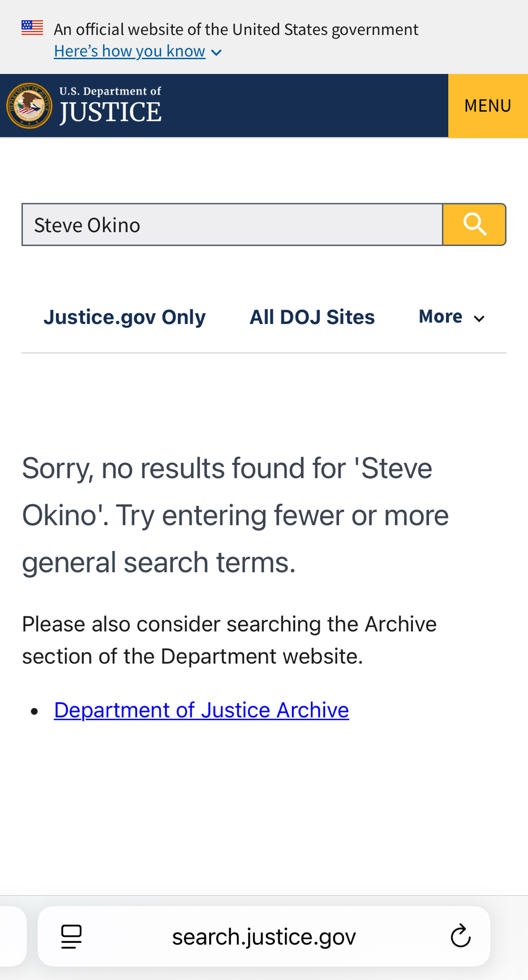The height and width of the screenshot is (980, 528).
Task: Click the Sorry, no results found heading
Action: pos(235,515)
